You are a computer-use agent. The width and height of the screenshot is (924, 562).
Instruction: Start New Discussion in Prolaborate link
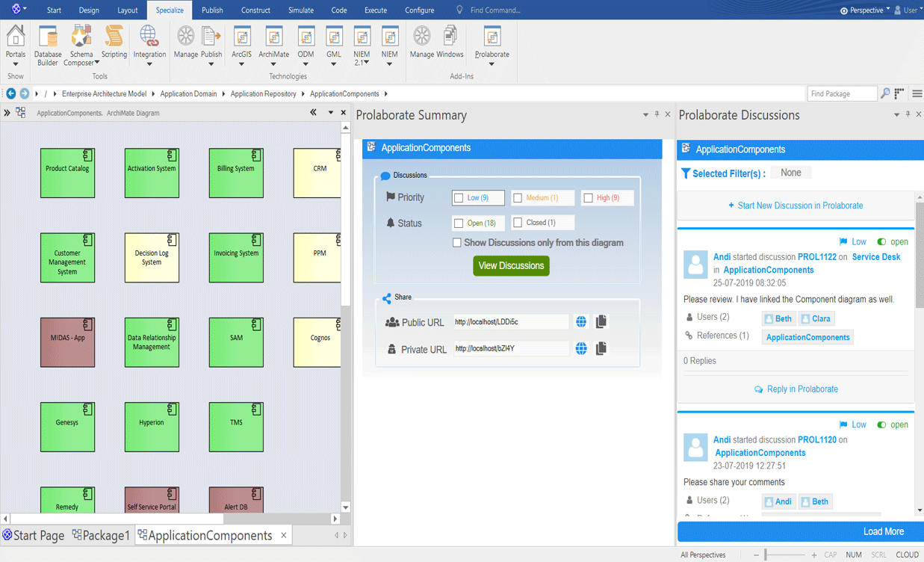pos(796,206)
